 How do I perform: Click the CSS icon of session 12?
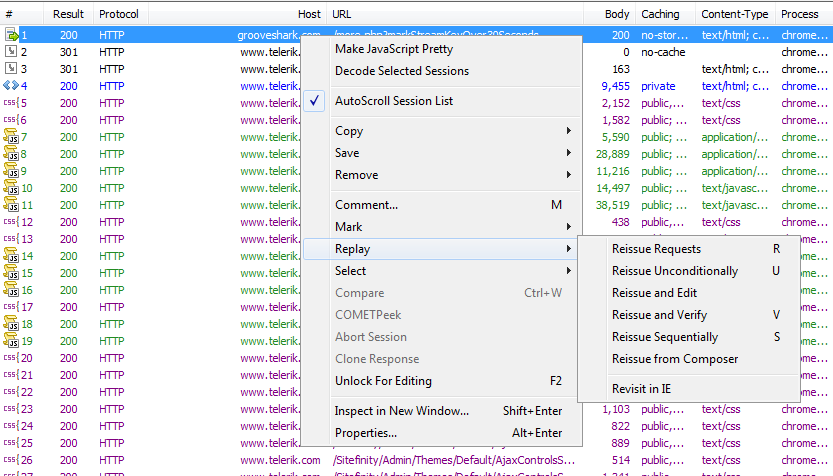click(x=11, y=222)
